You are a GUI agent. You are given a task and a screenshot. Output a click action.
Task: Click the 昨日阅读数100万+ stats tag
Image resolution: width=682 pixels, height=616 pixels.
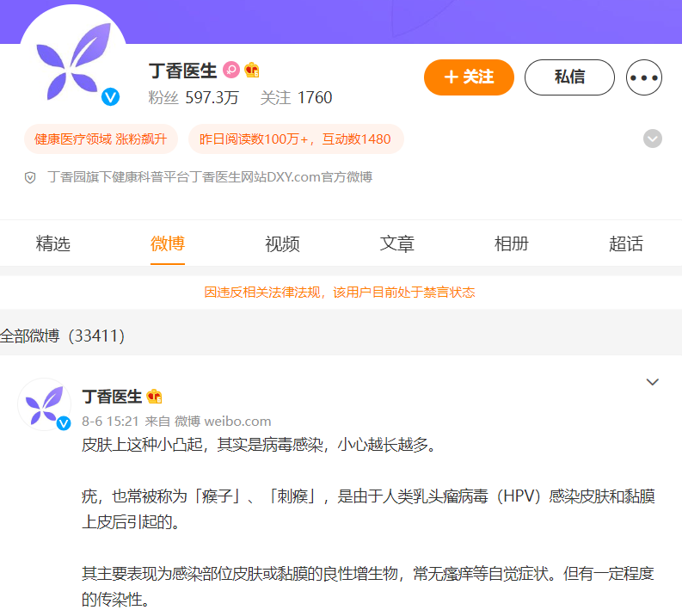point(296,139)
